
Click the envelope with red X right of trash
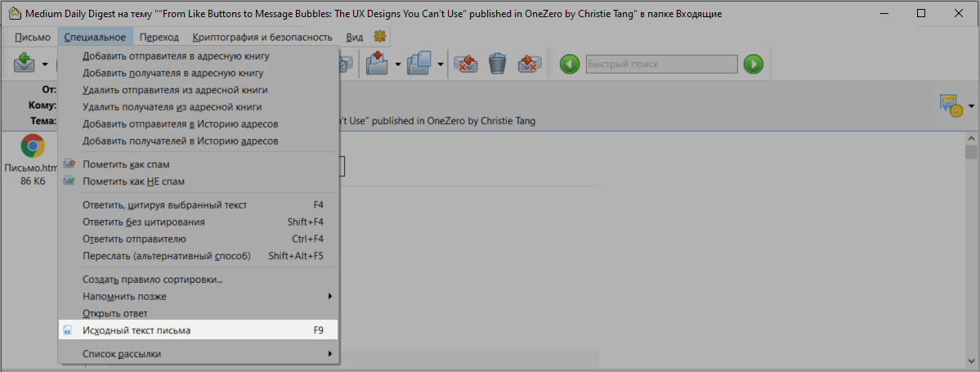pyautogui.click(x=530, y=63)
